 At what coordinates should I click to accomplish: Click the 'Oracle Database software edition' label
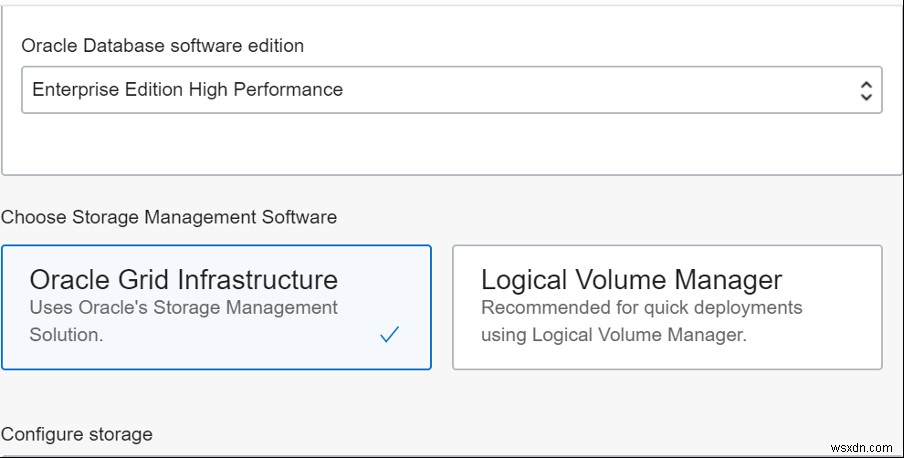(x=163, y=46)
